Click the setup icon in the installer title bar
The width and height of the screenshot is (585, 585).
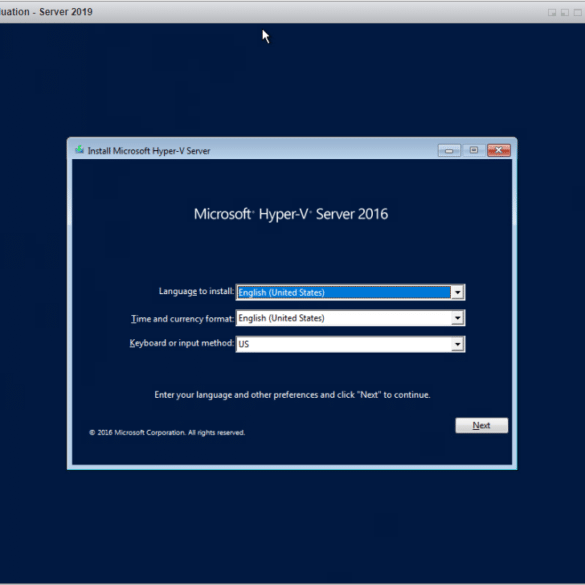(79, 150)
